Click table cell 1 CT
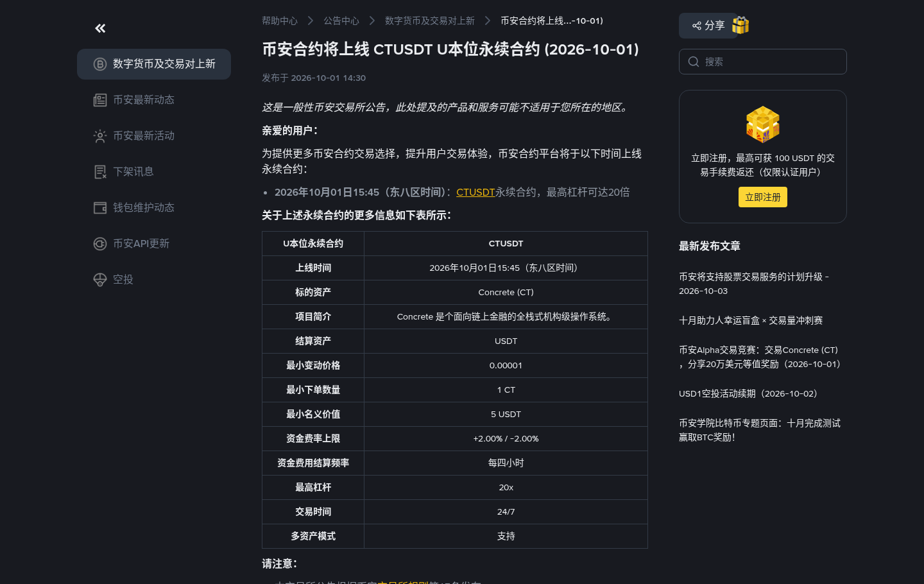The image size is (924, 584). point(506,390)
